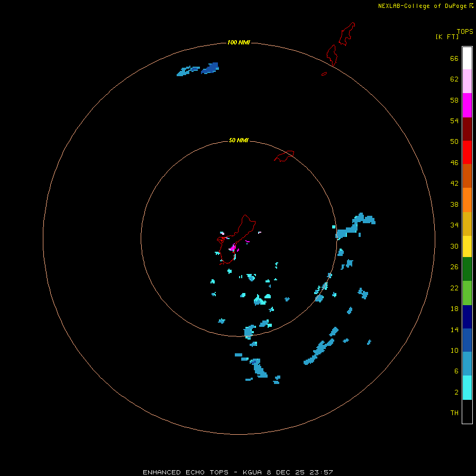Image resolution: width=476 pixels, height=476 pixels.
Task: Click the 100 NMI range ring label
Action: pyautogui.click(x=239, y=42)
